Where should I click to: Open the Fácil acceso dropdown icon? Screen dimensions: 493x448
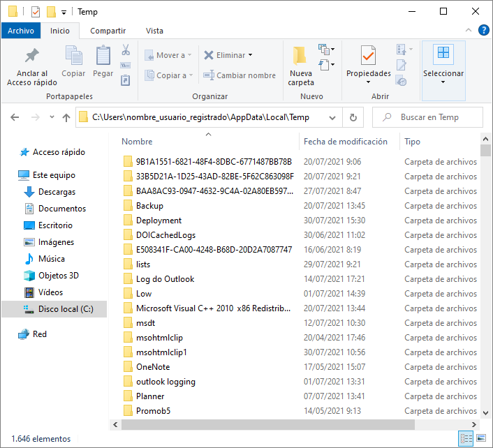pos(326,65)
